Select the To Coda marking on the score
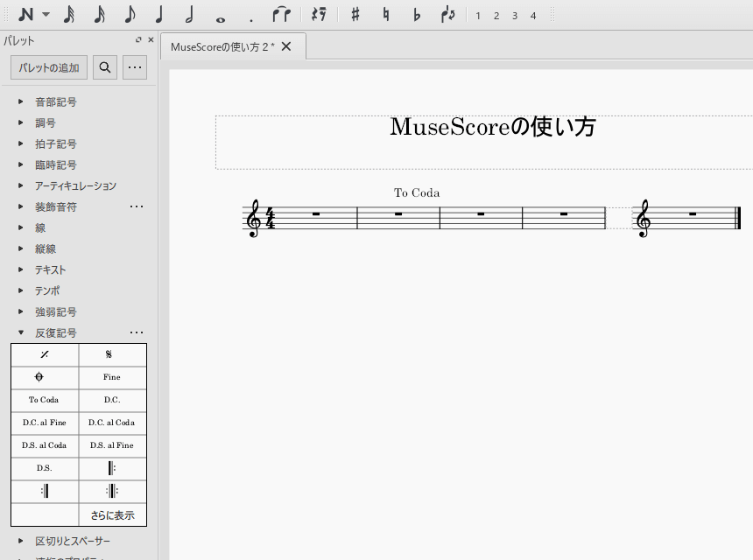753x560 pixels. tap(417, 192)
